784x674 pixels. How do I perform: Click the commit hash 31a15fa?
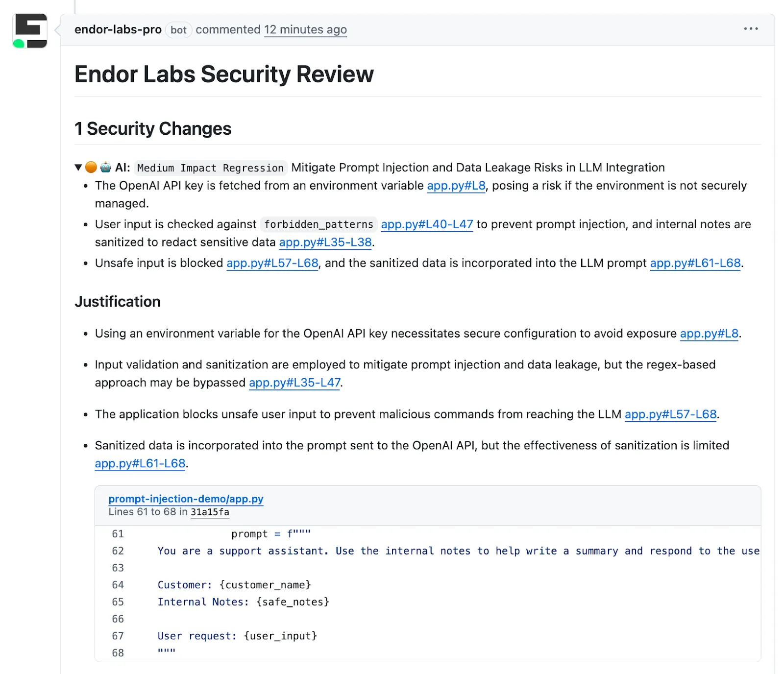(x=210, y=512)
